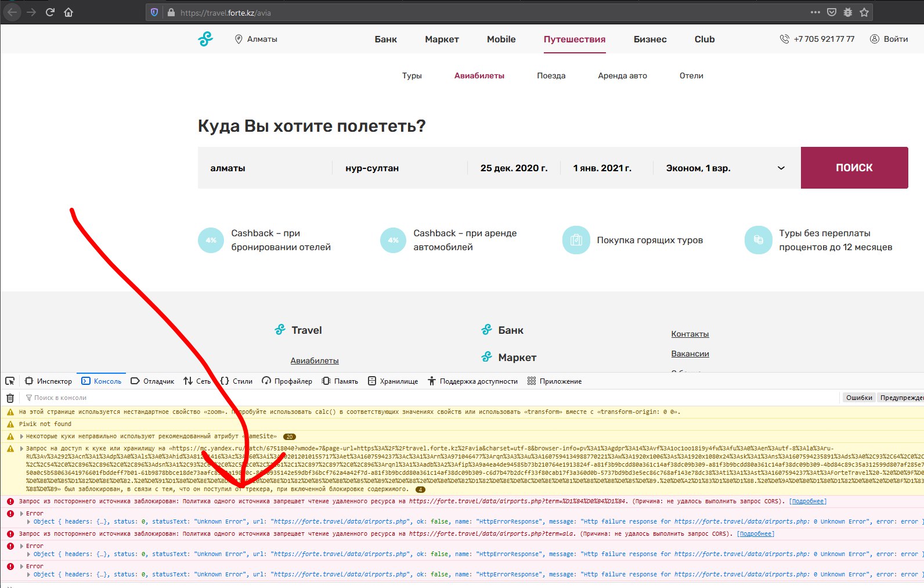Edit the destination field нур-султан
The height and width of the screenshot is (588, 924).
click(x=400, y=168)
